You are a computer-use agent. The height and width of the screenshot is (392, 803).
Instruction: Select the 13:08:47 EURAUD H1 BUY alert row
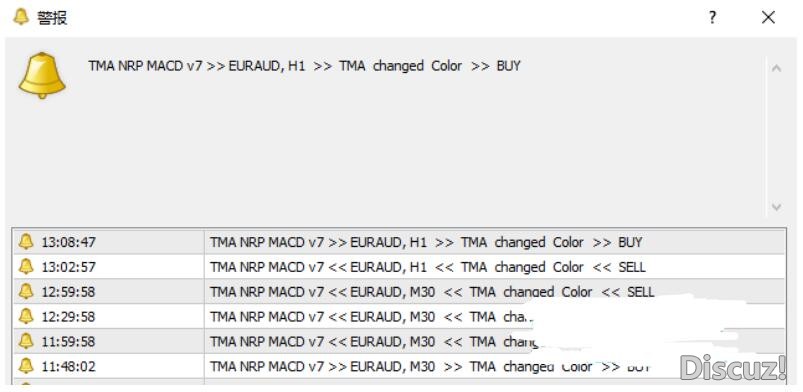399,242
